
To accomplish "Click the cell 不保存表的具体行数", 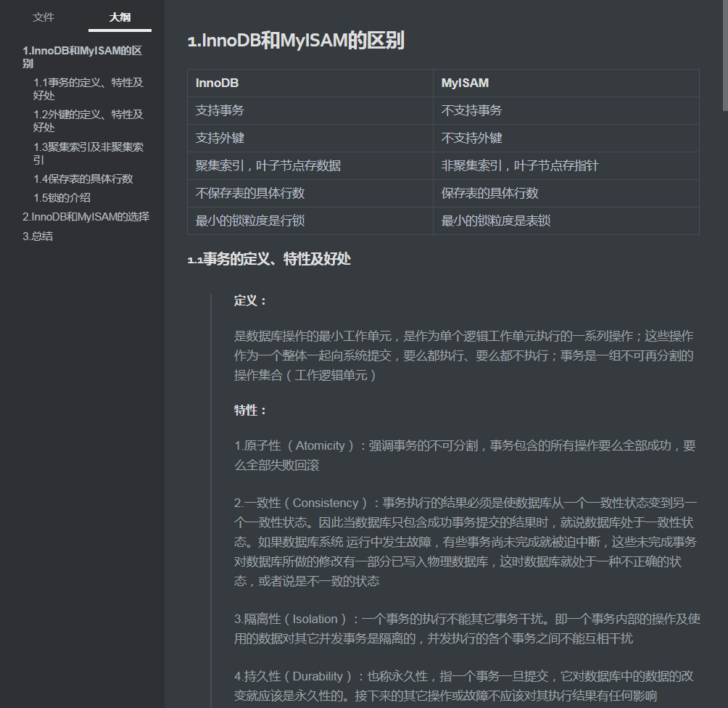I will coord(310,193).
